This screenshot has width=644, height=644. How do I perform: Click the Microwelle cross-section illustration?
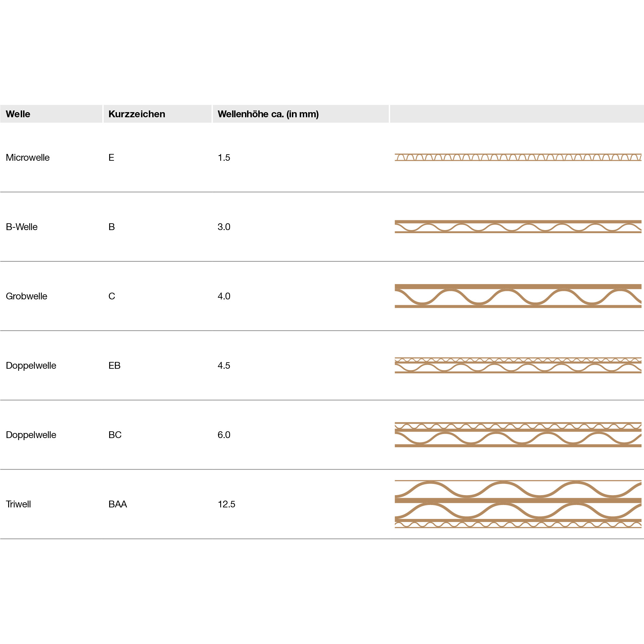click(x=518, y=157)
